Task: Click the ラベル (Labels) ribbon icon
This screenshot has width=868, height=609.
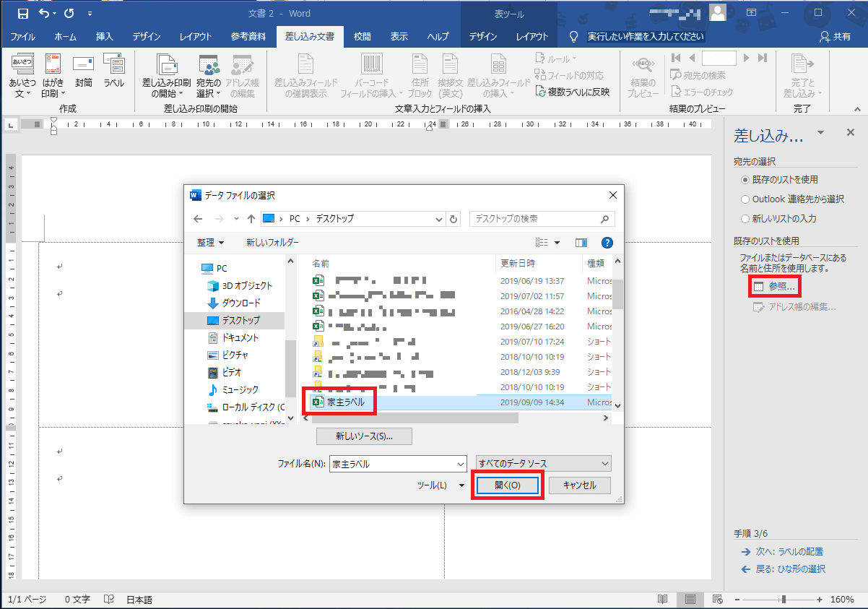Action: (113, 74)
